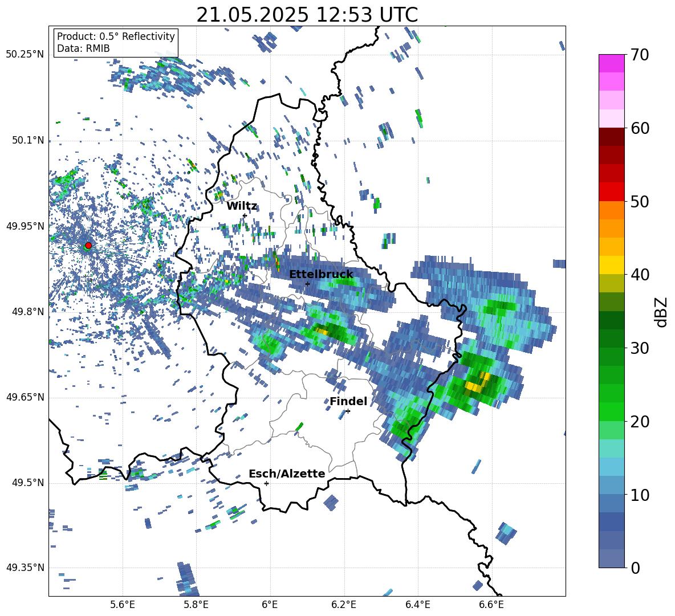Click the Wiltz city label
This screenshot has width=675, height=616.
pos(242,206)
